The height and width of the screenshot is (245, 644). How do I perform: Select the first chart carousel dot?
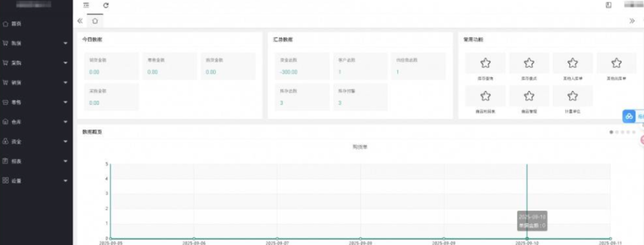tap(612, 132)
